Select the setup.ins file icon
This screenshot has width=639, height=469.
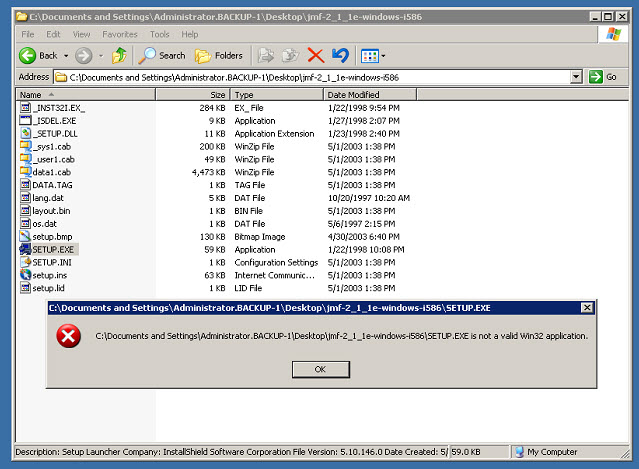(x=25, y=275)
